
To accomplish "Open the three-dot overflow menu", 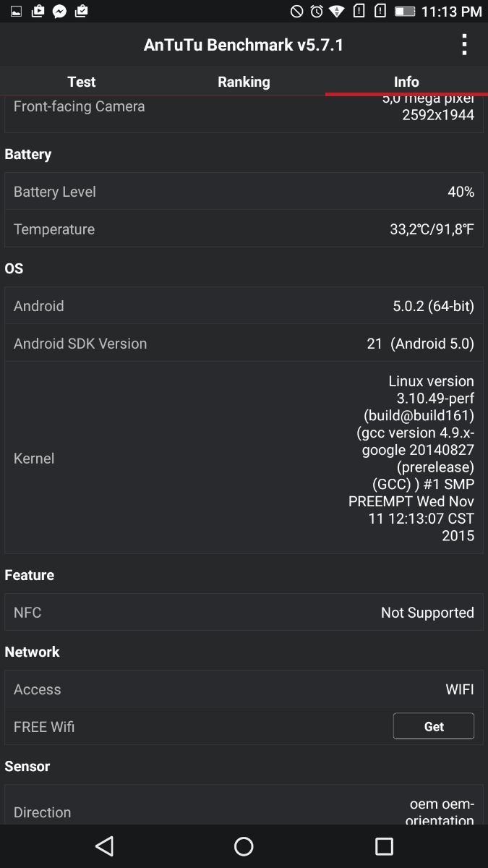I will [x=464, y=45].
